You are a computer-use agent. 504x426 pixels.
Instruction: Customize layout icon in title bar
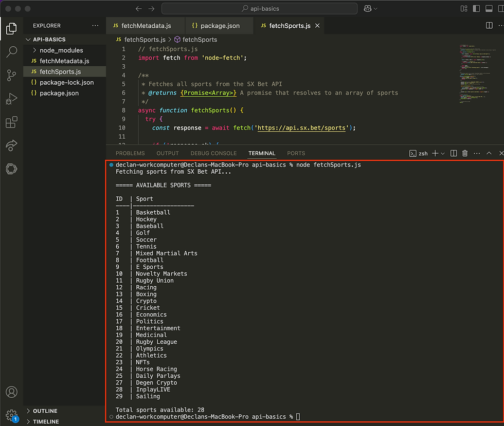(x=464, y=9)
